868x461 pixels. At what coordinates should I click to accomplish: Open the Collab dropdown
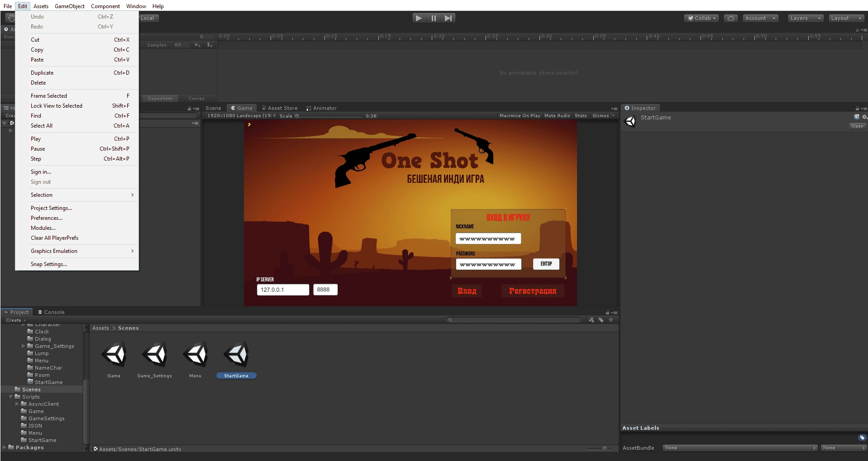pos(701,18)
